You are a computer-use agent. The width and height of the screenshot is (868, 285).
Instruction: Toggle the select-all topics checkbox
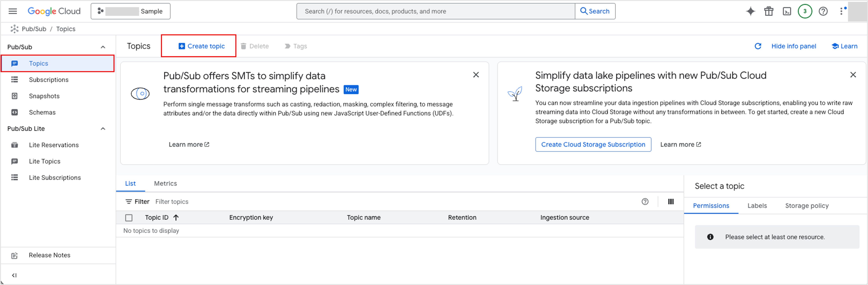129,218
